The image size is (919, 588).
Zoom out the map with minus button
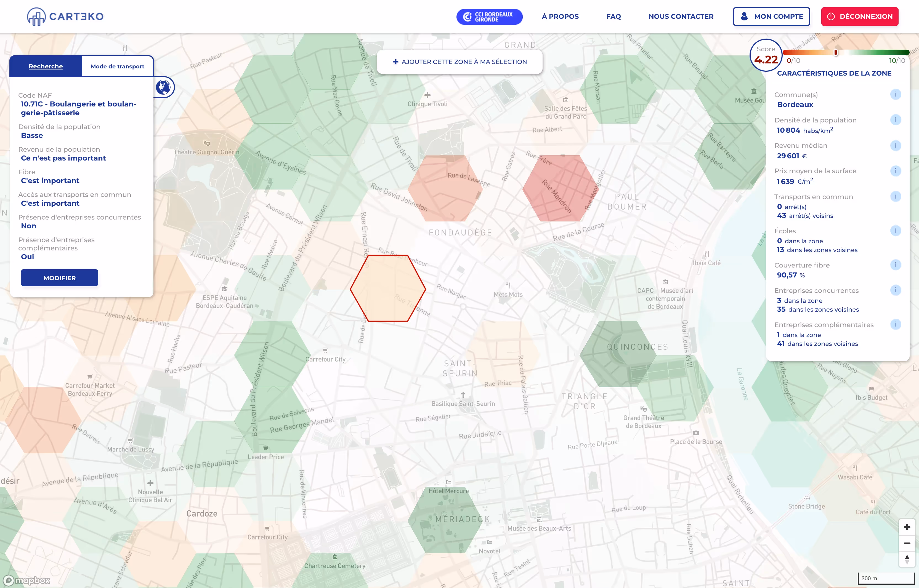[x=907, y=543]
